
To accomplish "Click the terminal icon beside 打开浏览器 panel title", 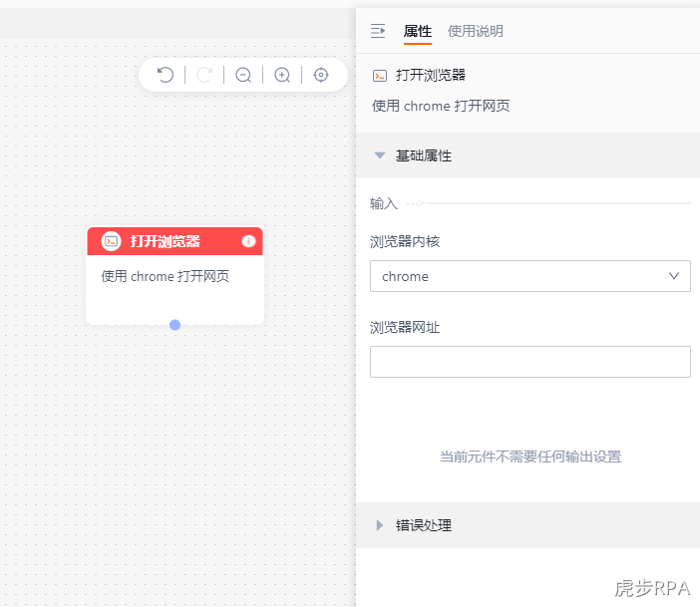I will (x=380, y=76).
